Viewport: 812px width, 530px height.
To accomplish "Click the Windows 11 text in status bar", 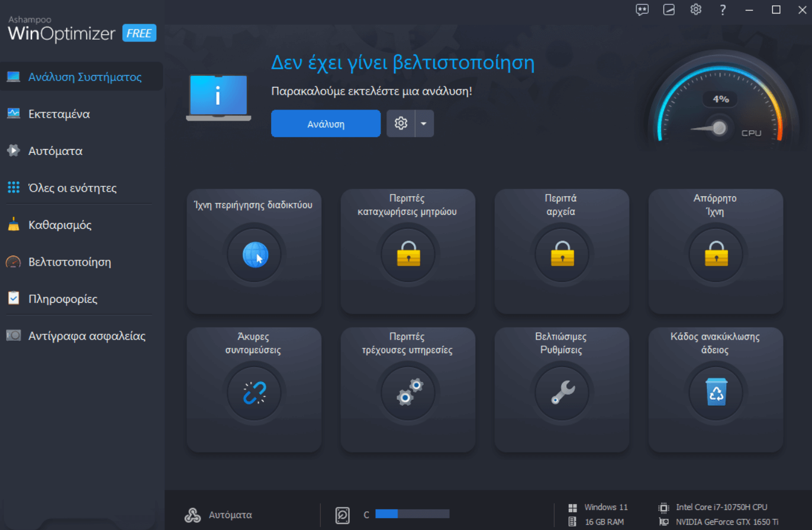I will [x=606, y=508].
